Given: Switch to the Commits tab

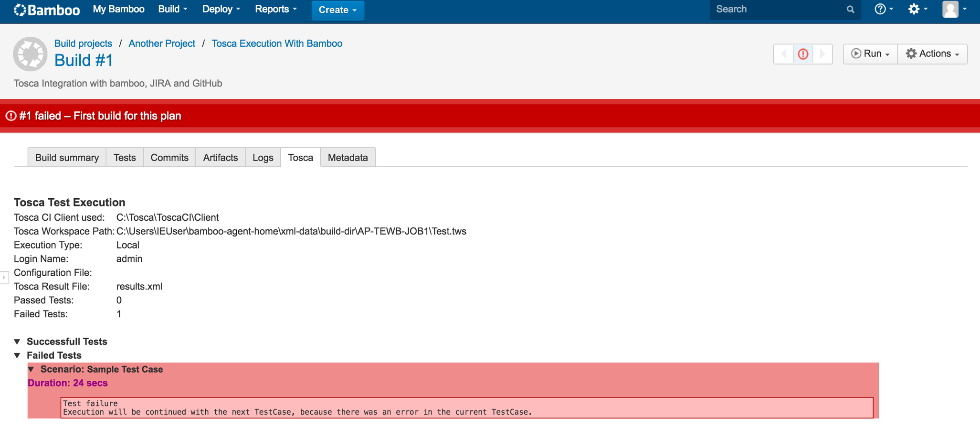Looking at the screenshot, I should [169, 158].
